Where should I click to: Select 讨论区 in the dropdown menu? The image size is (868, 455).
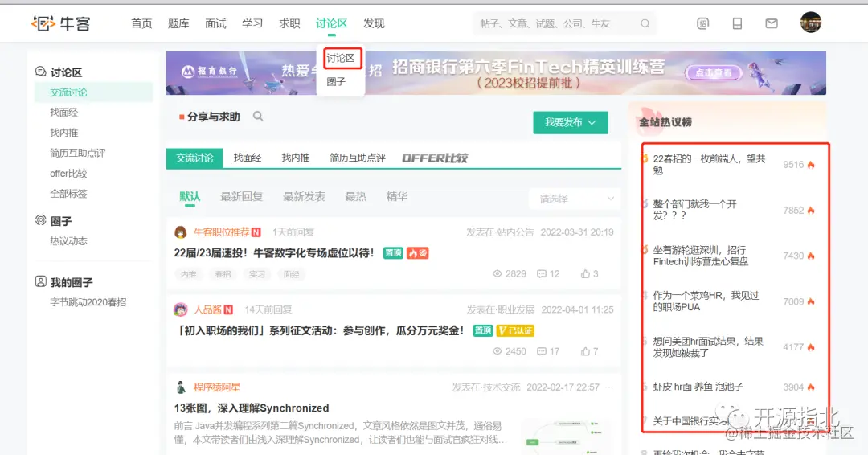340,58
